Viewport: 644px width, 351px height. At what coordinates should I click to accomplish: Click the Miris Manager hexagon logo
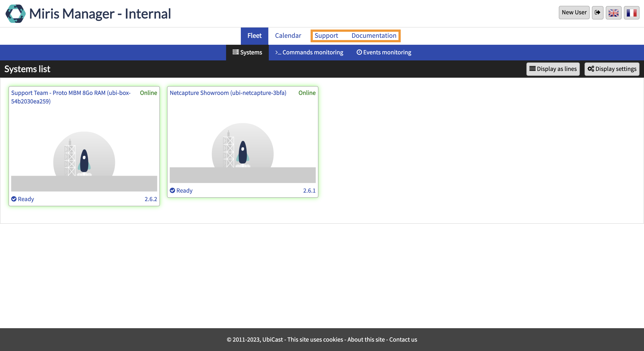click(15, 13)
